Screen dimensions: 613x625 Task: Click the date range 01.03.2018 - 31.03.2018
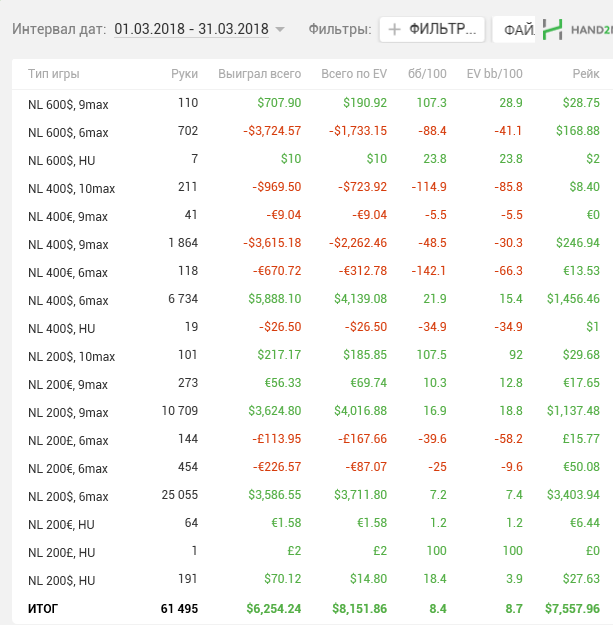pos(191,30)
